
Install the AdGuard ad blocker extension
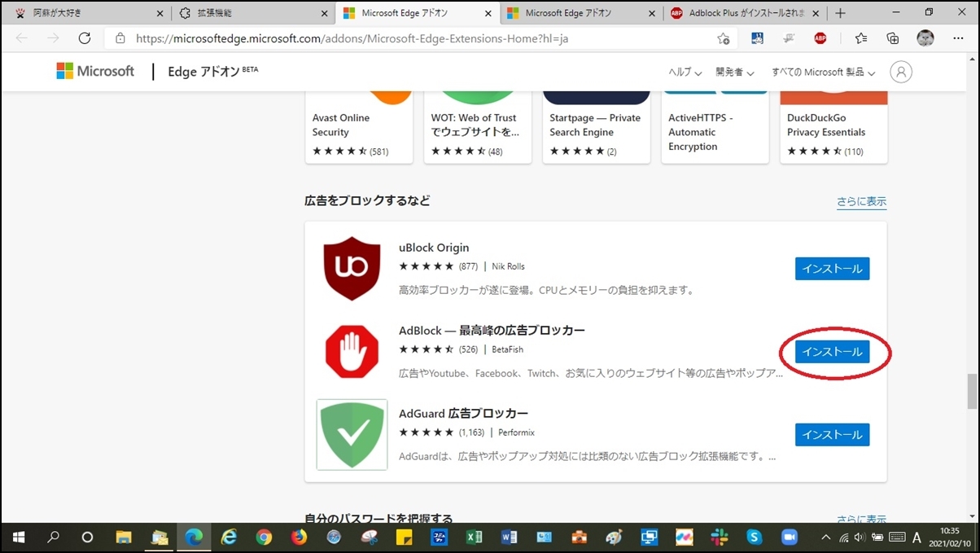832,435
